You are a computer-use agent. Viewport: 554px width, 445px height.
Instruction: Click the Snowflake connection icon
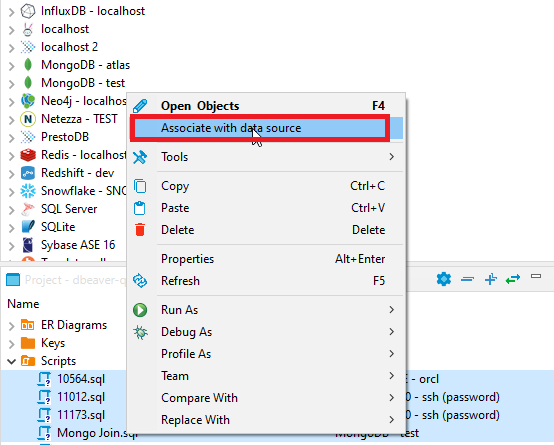point(28,191)
